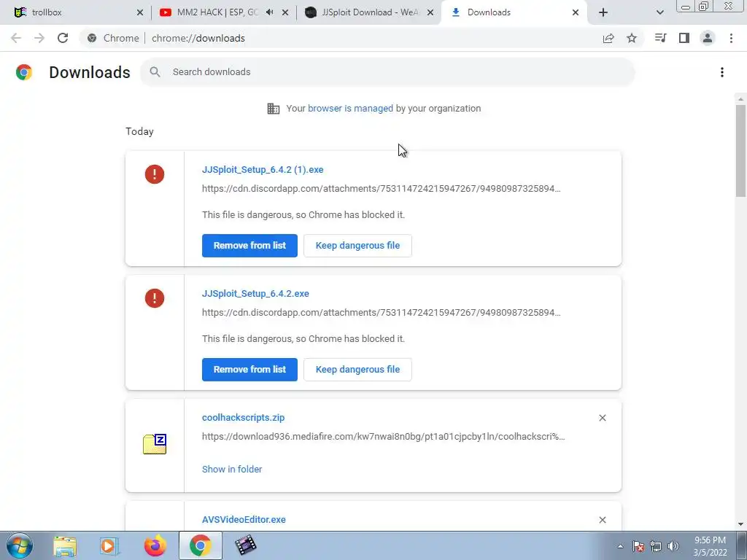Open the Downloads page more actions menu
Image resolution: width=747 pixels, height=560 pixels.
[722, 72]
